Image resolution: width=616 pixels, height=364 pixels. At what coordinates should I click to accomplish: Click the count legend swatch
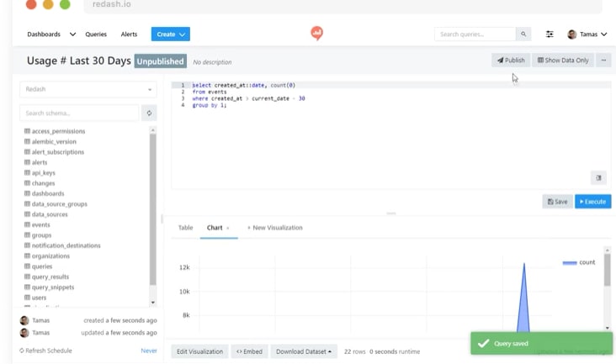(570, 263)
